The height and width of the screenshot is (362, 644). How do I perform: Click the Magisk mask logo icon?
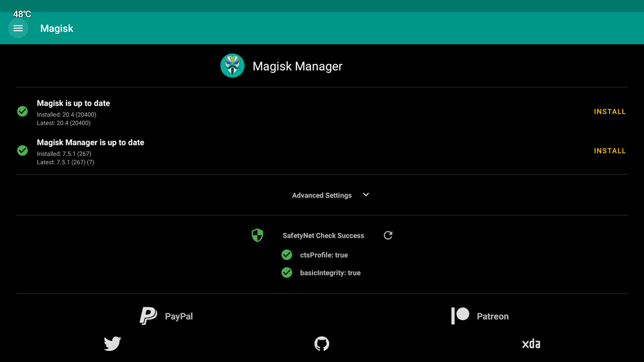click(x=232, y=66)
